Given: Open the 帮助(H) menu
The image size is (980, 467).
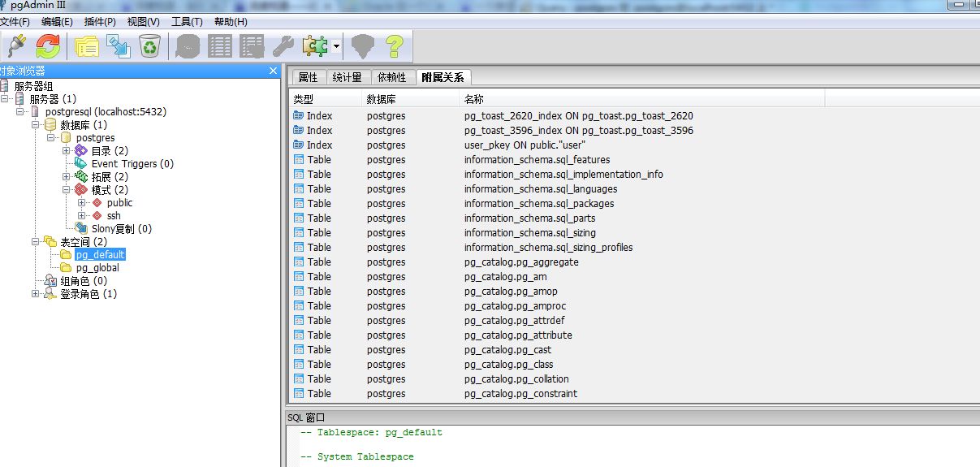Looking at the screenshot, I should point(231,21).
